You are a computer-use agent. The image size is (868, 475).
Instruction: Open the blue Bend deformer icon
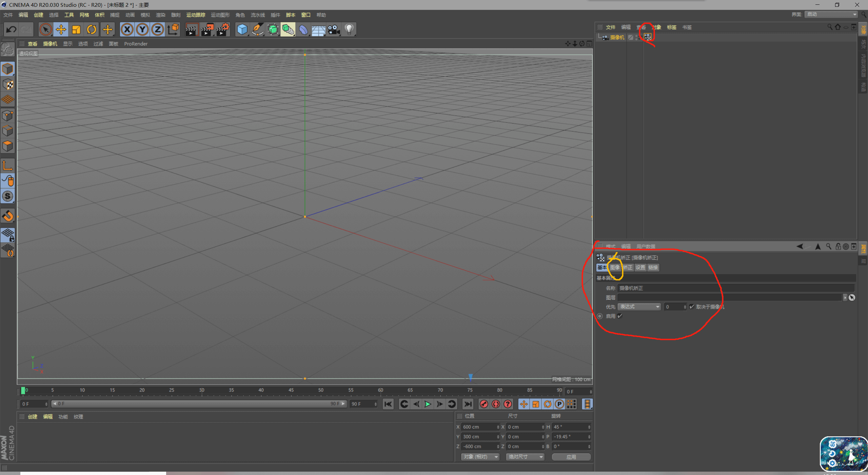click(303, 30)
